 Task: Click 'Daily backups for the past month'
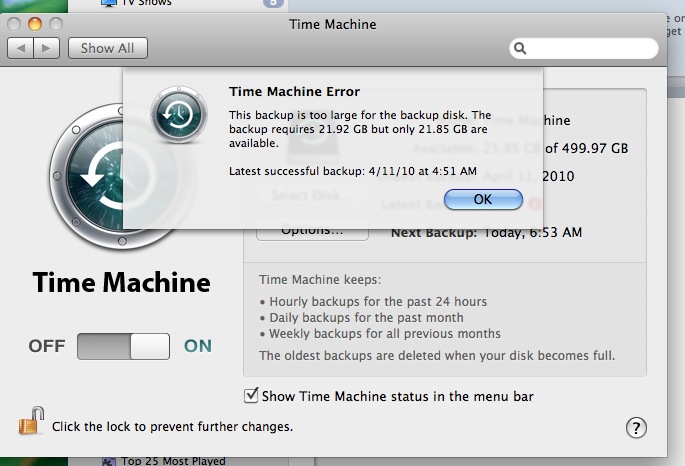367,318
